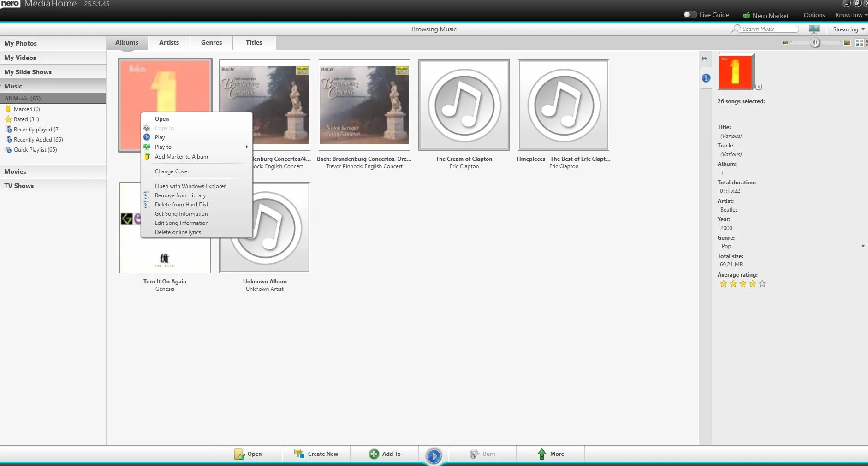Open Nero Market basket icon
The image size is (868, 466).
[x=746, y=15]
